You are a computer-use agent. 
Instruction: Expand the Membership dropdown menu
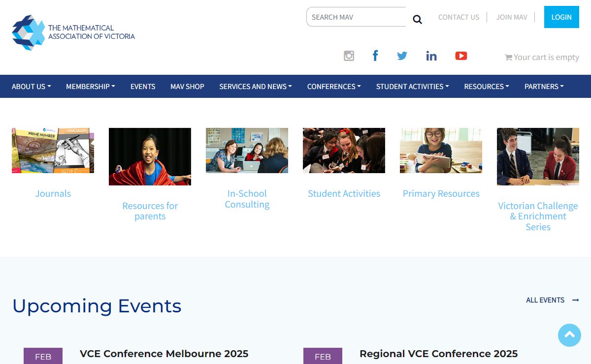tap(91, 87)
